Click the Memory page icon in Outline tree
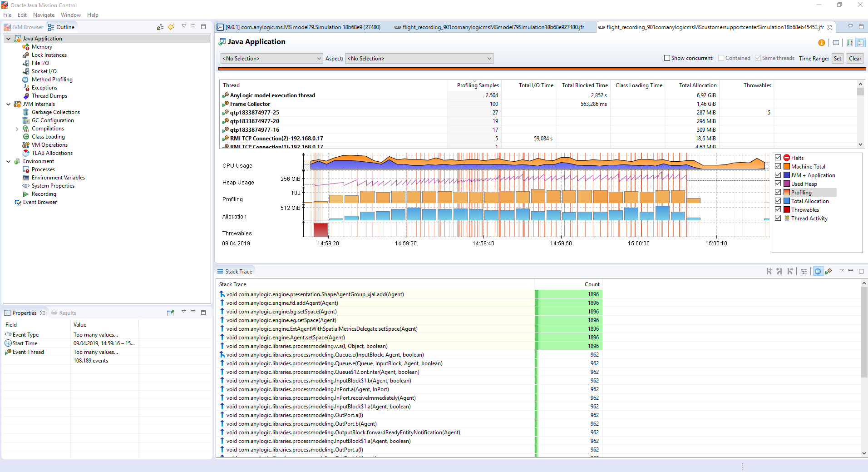This screenshot has width=868, height=472. pyautogui.click(x=26, y=47)
